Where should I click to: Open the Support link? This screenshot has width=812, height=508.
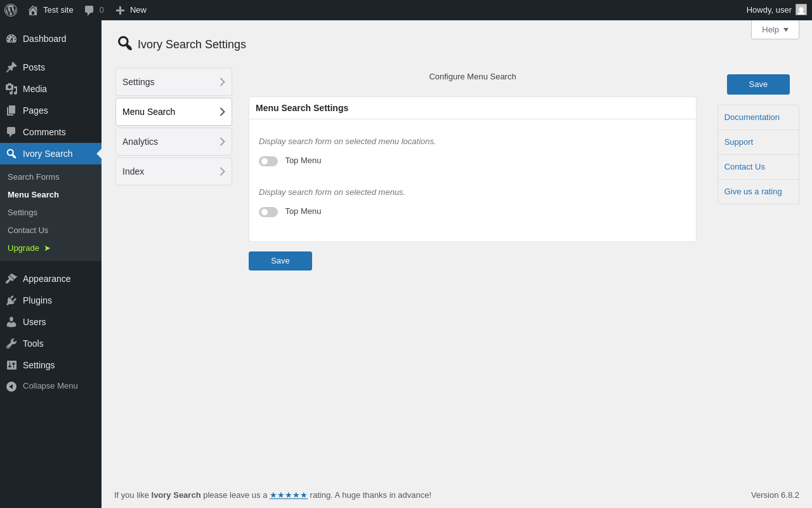click(738, 142)
